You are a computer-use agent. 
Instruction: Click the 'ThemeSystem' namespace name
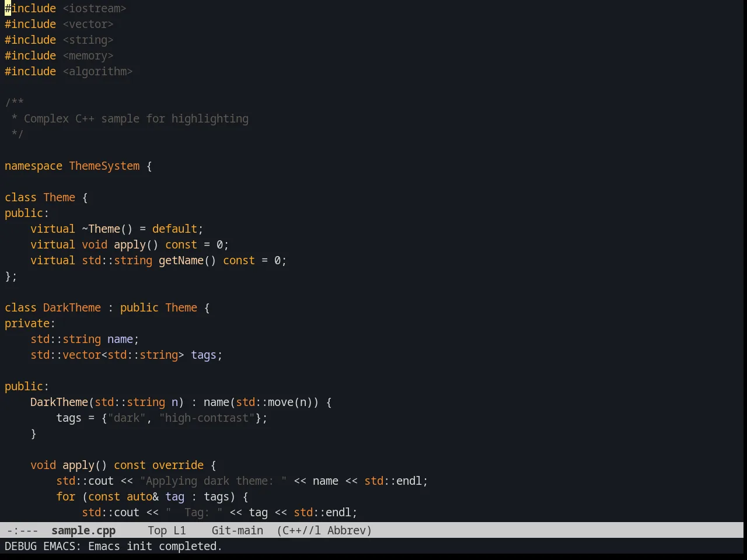tap(104, 166)
